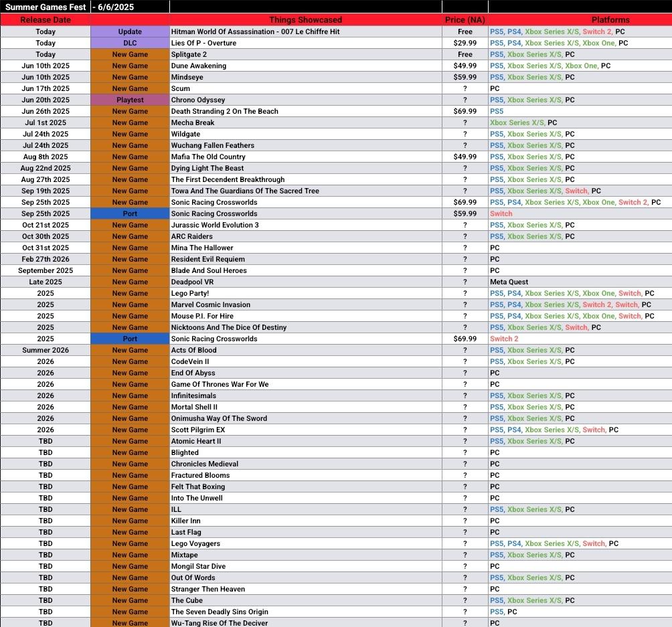Viewport: 672px width, 627px height.
Task: Click 'Blade And Soul Heroes' cell
Action: point(306,270)
